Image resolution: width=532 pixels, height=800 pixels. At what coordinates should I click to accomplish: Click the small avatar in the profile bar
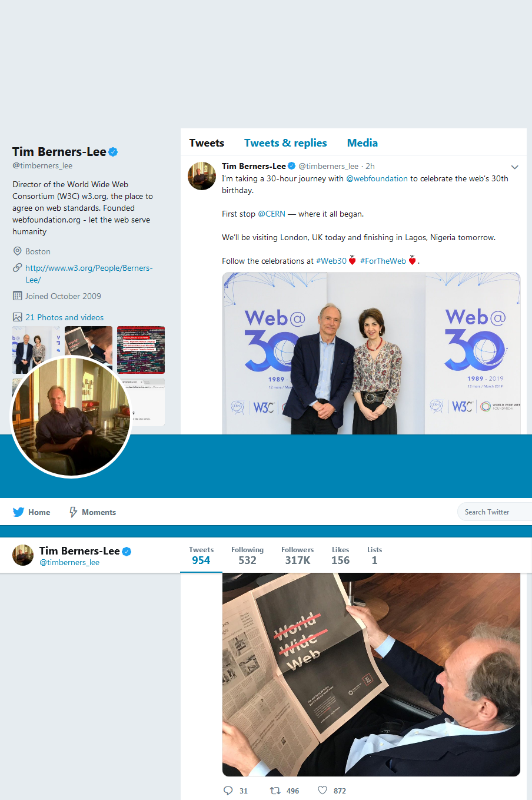[x=23, y=555]
